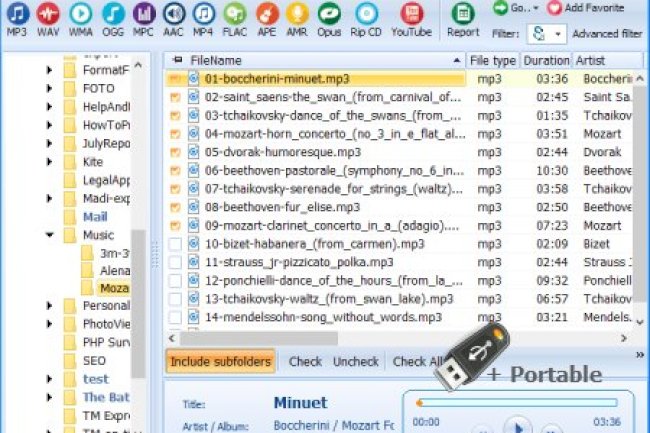Select the Alena subfolder under Music
The image size is (650, 433).
(115, 271)
